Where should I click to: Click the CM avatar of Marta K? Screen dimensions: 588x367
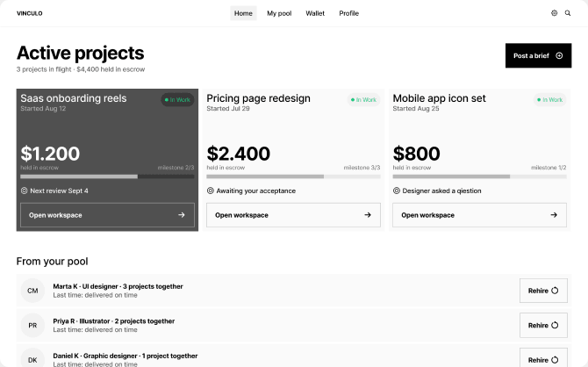coord(32,291)
